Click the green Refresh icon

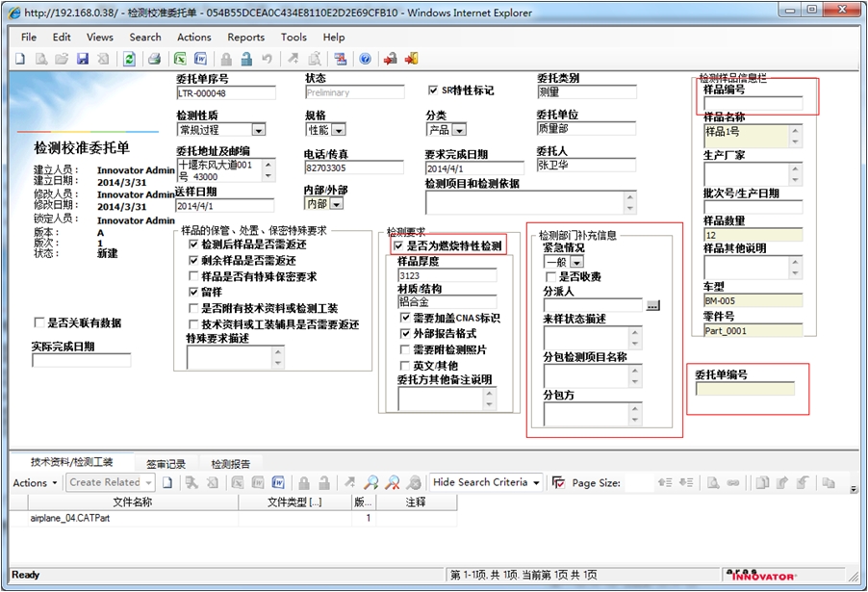tap(129, 59)
